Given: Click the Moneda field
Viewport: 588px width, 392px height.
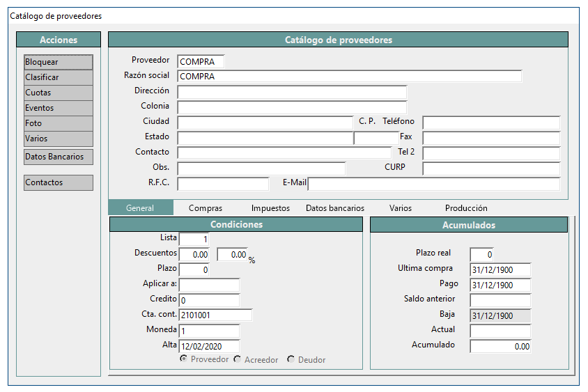Looking at the screenshot, I should 209,331.
